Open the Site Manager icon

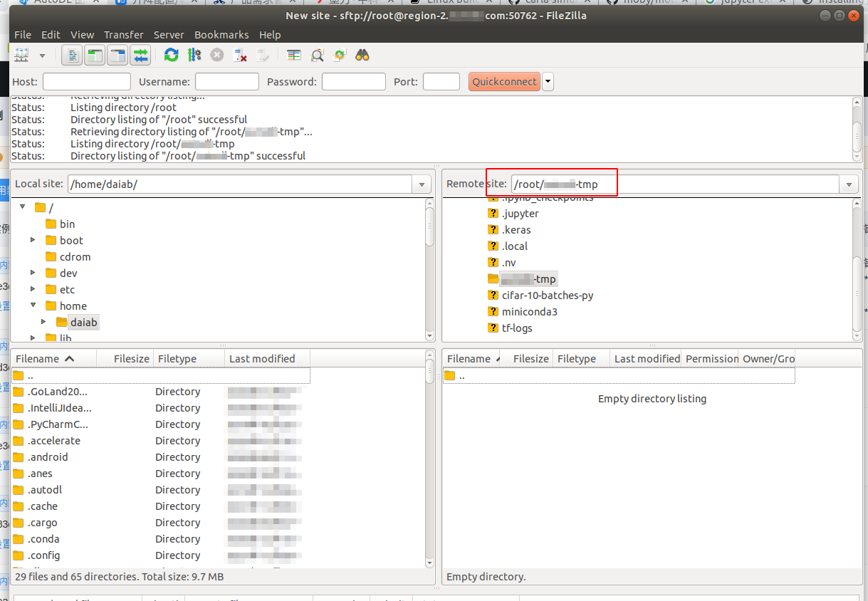tap(21, 55)
